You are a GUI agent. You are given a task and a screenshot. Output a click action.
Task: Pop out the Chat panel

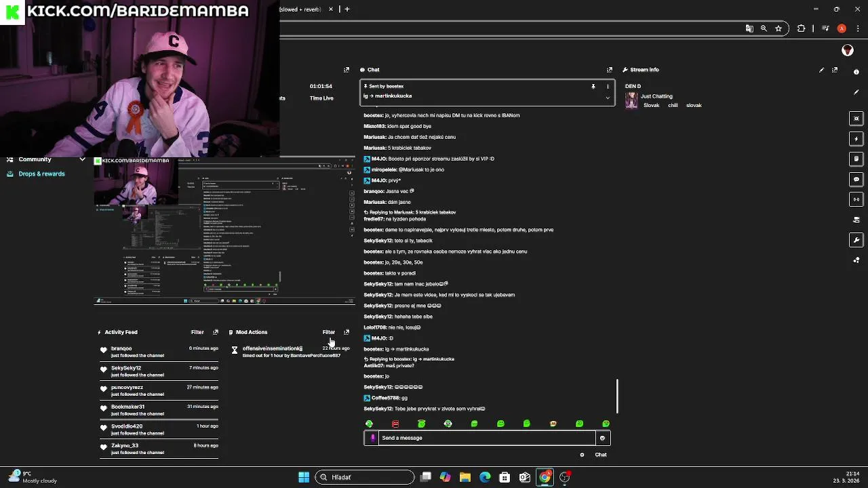pos(609,70)
